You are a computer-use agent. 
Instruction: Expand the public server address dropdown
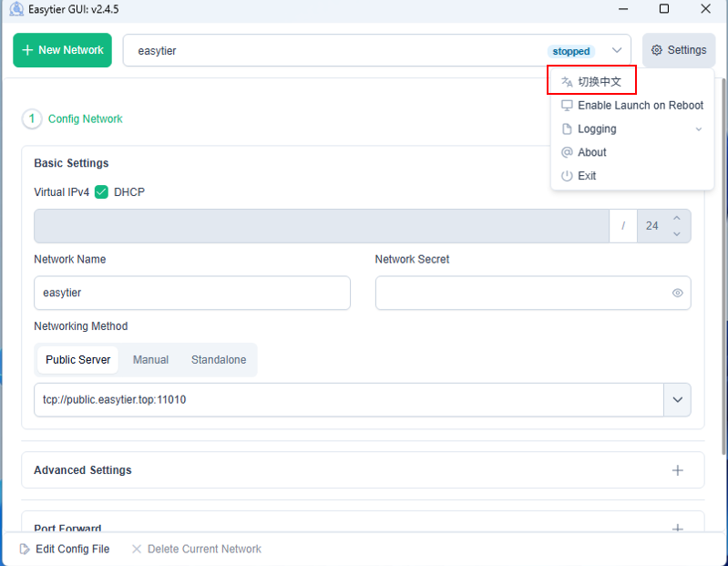tap(677, 399)
